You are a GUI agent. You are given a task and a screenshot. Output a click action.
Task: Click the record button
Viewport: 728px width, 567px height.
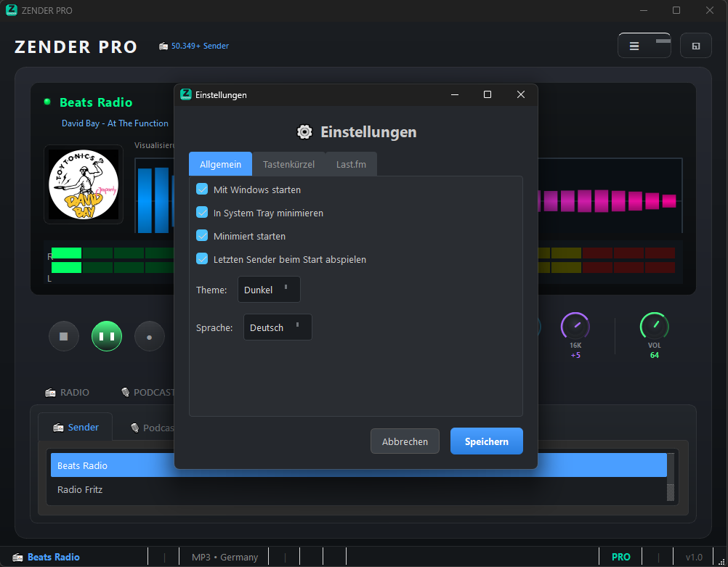tap(150, 337)
